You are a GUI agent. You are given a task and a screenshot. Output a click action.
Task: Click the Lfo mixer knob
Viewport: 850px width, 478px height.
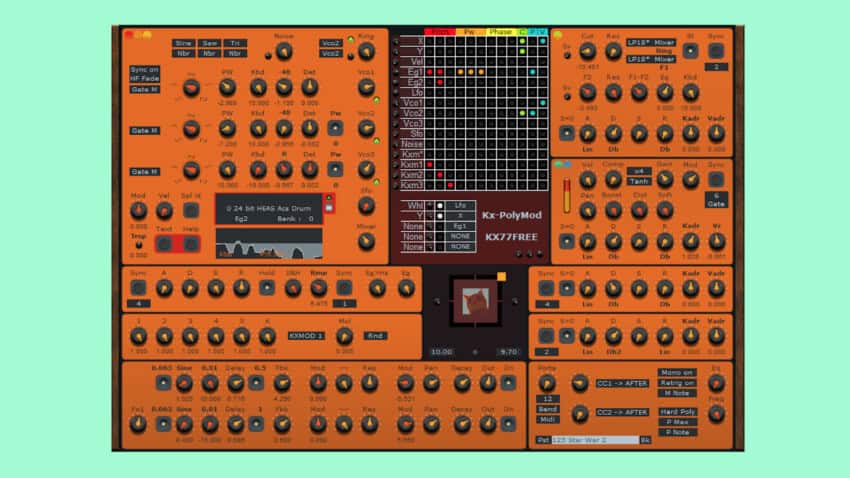[366, 205]
